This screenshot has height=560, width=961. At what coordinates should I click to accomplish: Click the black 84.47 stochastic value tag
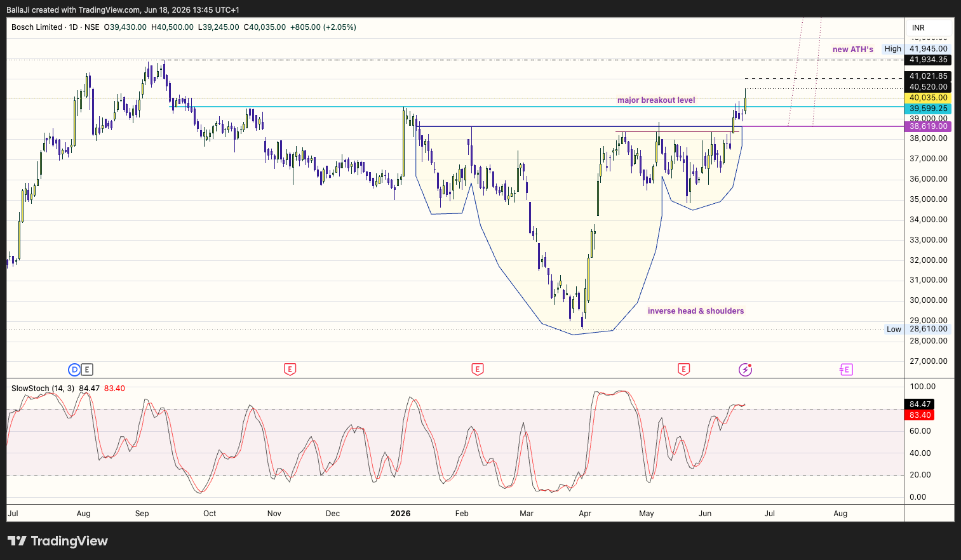[x=920, y=404]
